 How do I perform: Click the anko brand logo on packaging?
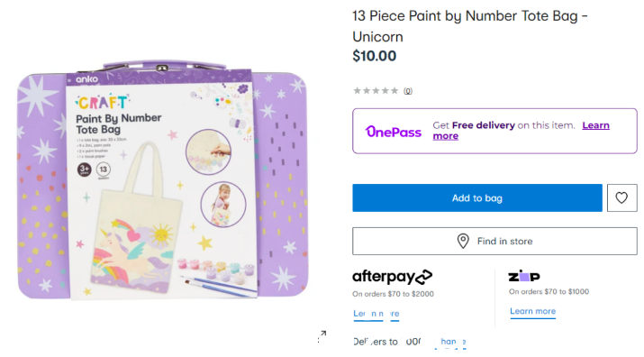click(x=86, y=79)
